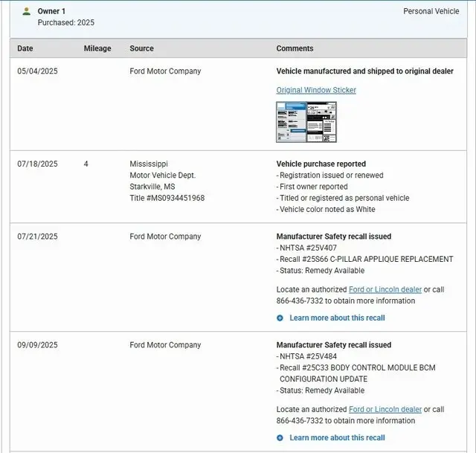Viewport: 476px width, 453px height.
Task: Click the 'Vehicle purchase reported' heading
Action: click(321, 164)
